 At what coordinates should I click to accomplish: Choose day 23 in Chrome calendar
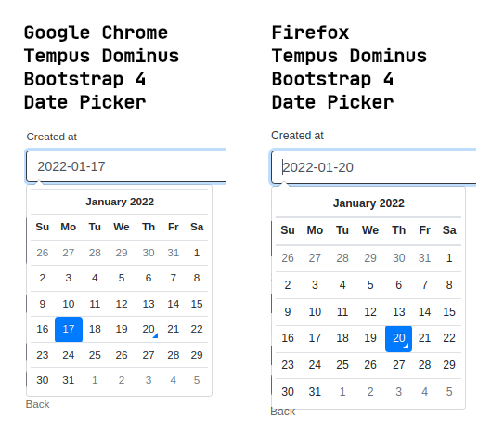pos(43,355)
